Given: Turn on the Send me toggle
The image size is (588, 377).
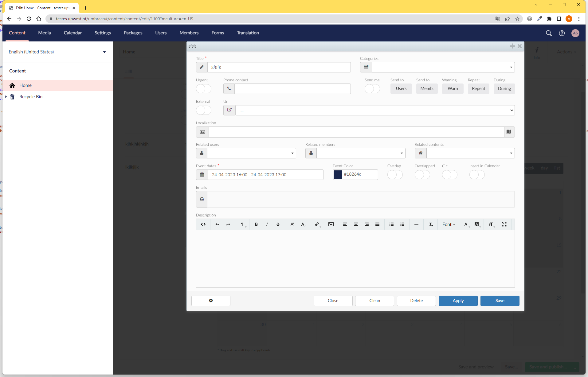Looking at the screenshot, I should tap(372, 89).
